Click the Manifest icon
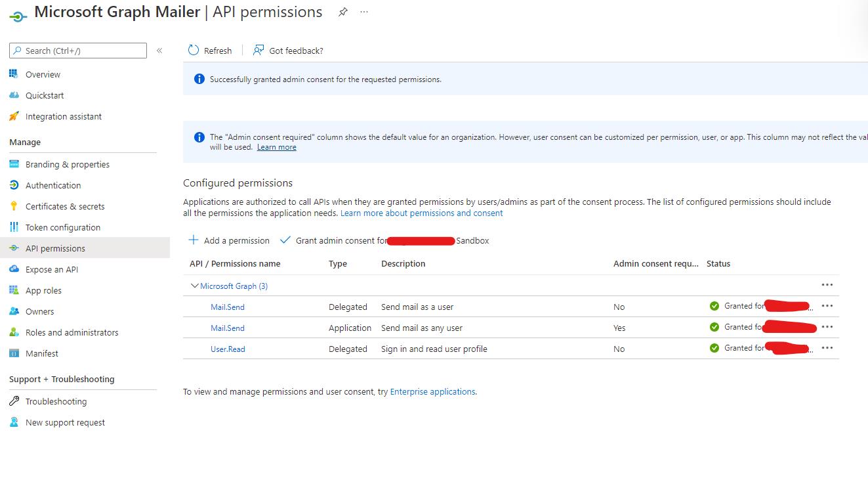This screenshot has width=868, height=501. pyautogui.click(x=14, y=353)
